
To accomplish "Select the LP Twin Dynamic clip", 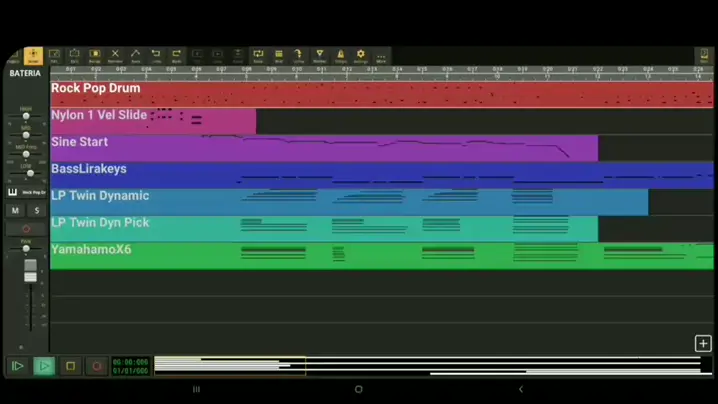I will (x=349, y=202).
